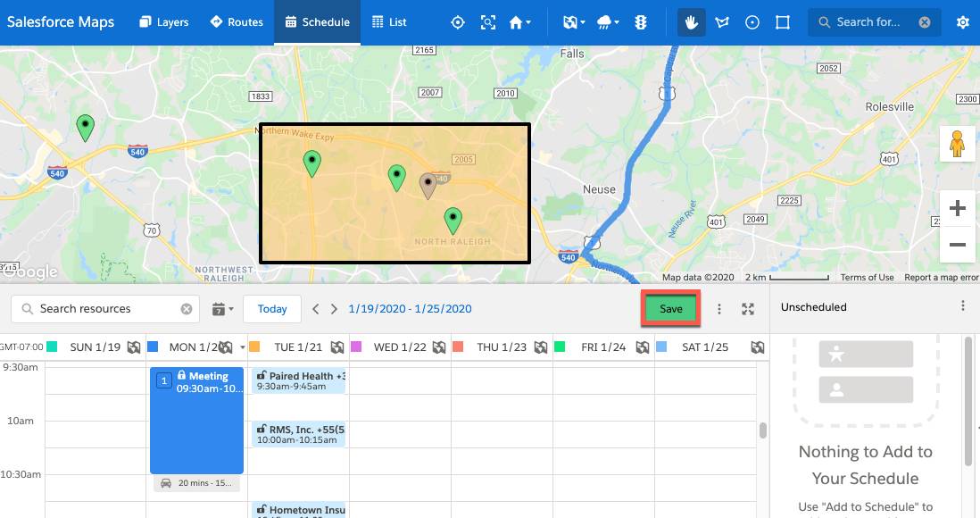Click the zoom-to-fit search area icon
Image resolution: width=980 pixels, height=518 pixels.
pos(488,22)
